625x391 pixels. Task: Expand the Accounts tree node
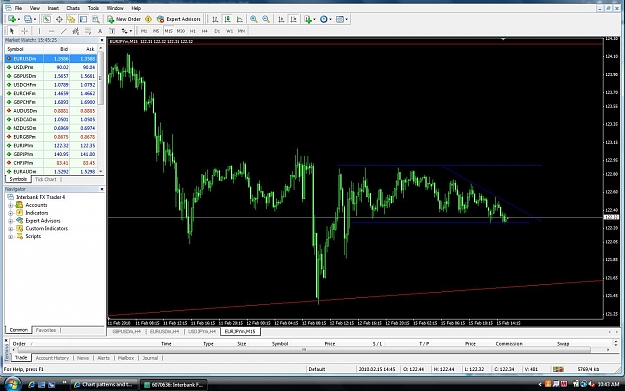point(11,205)
